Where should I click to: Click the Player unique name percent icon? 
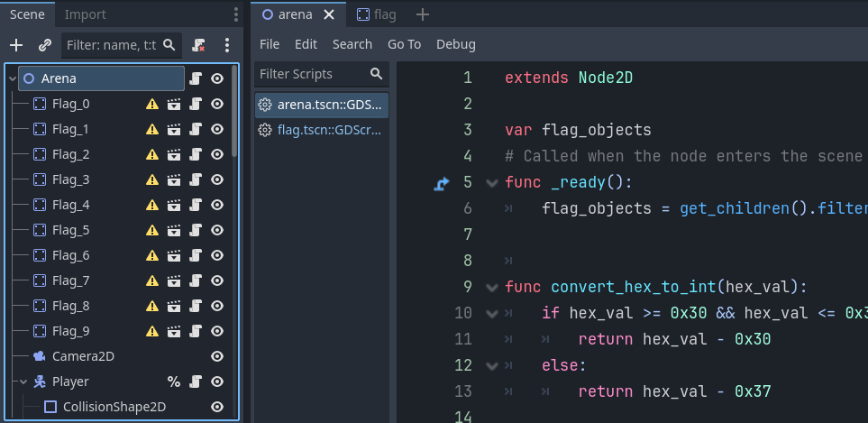[x=174, y=382]
